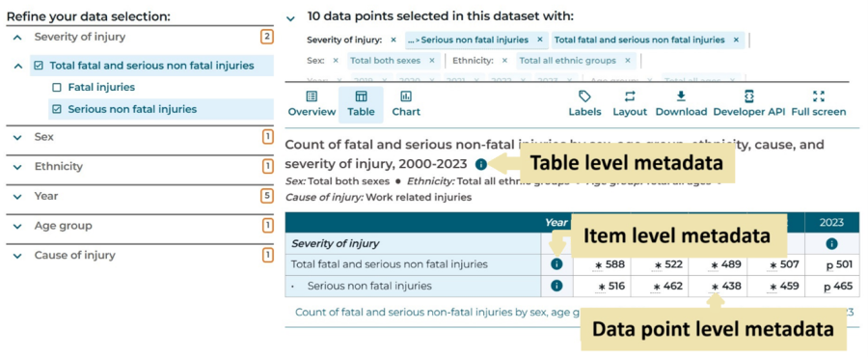Image resolution: width=868 pixels, height=357 pixels.
Task: Open info icon for Total fatal and serious row
Action: pos(556,264)
